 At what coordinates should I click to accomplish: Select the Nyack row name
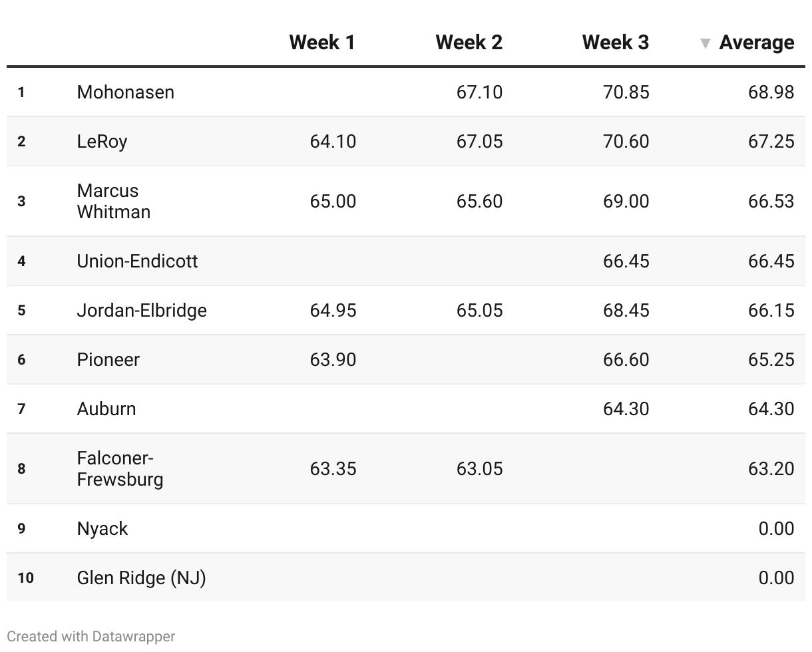pos(102,528)
